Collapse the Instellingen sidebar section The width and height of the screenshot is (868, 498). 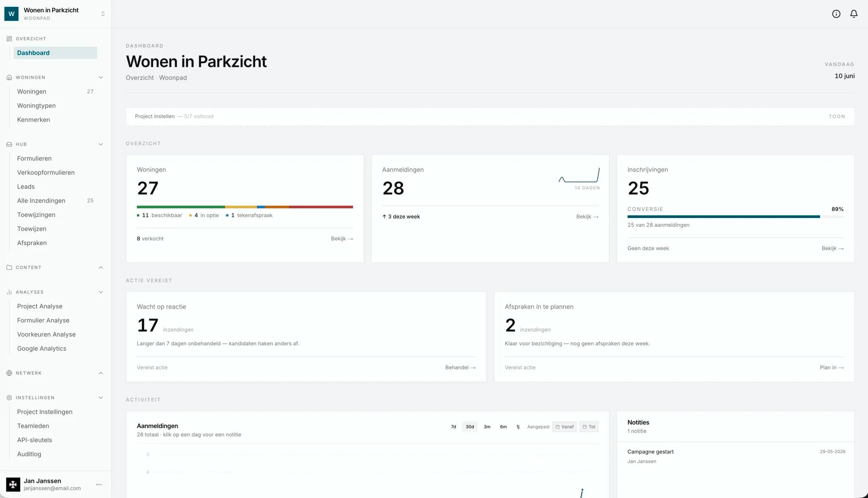101,398
